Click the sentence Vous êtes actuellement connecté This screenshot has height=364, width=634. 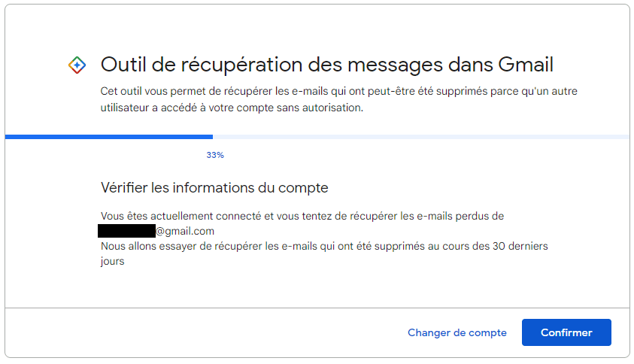302,216
